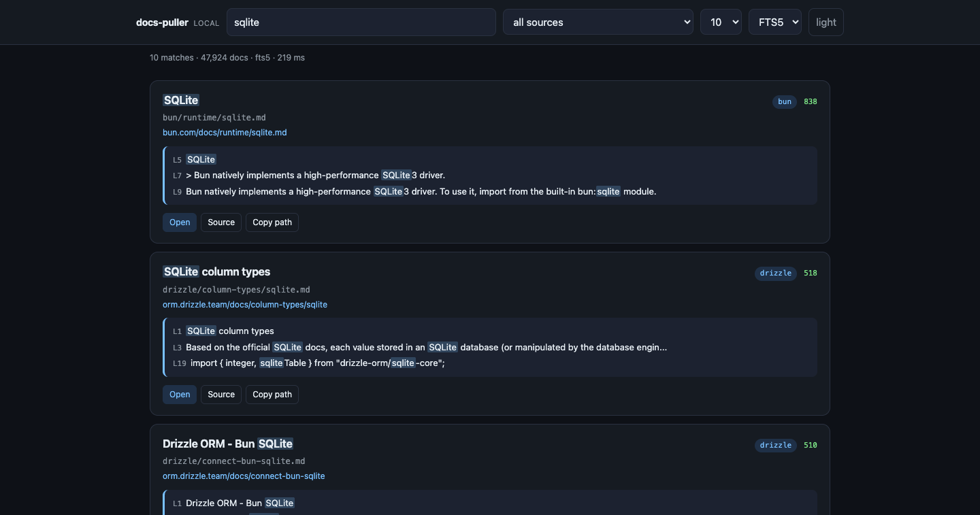Click snippet line L7 about high-performance driver
This screenshot has width=980, height=515.
tap(309, 176)
